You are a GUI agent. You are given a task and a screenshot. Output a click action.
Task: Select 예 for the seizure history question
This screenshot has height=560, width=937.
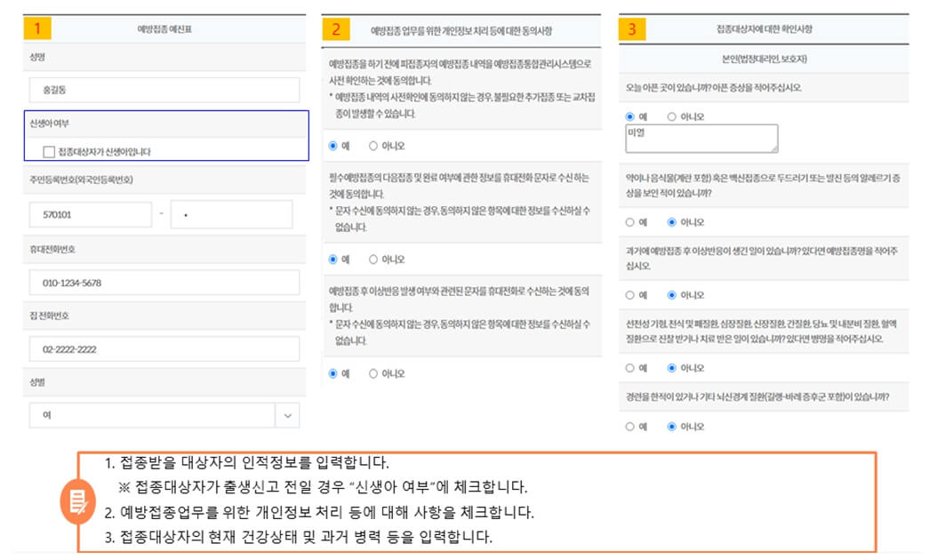[x=632, y=426]
